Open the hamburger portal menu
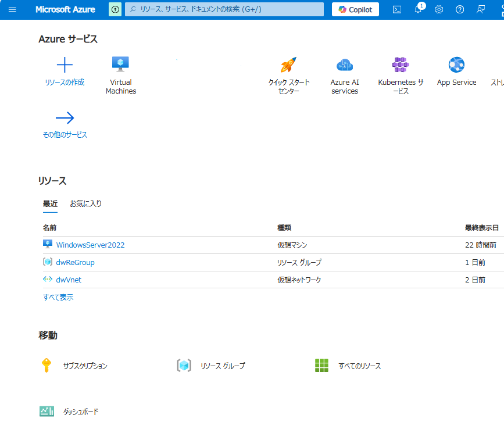Image resolution: width=504 pixels, height=440 pixels. 12,10
